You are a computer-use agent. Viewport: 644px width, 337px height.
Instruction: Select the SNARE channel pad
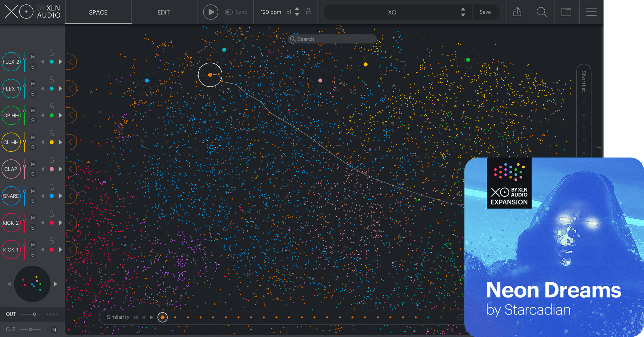11,196
